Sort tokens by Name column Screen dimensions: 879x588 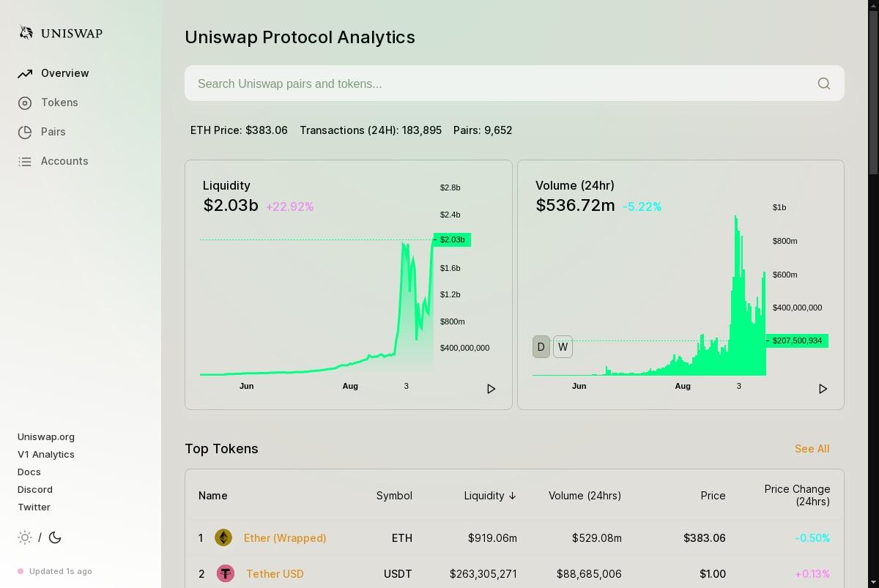212,496
